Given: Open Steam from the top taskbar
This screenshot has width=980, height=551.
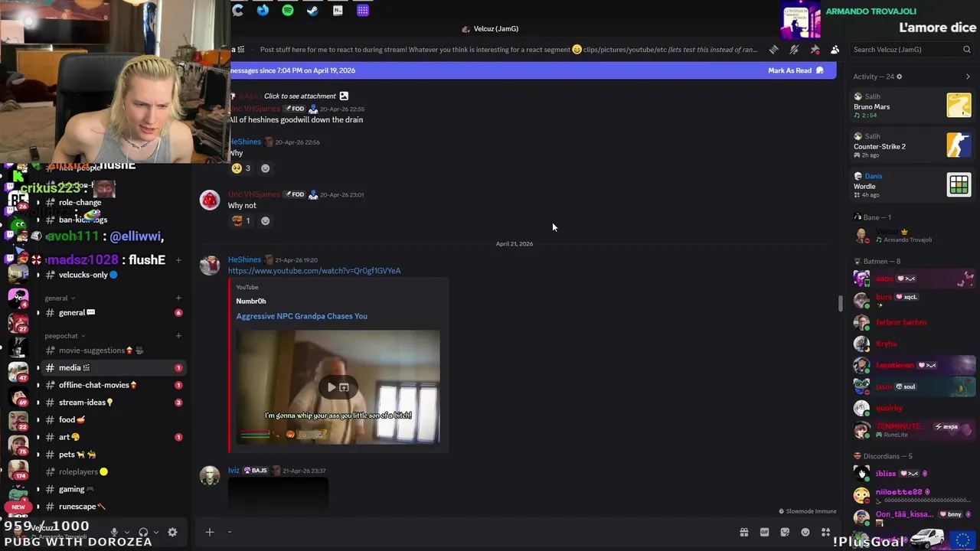Looking at the screenshot, I should pos(312,10).
